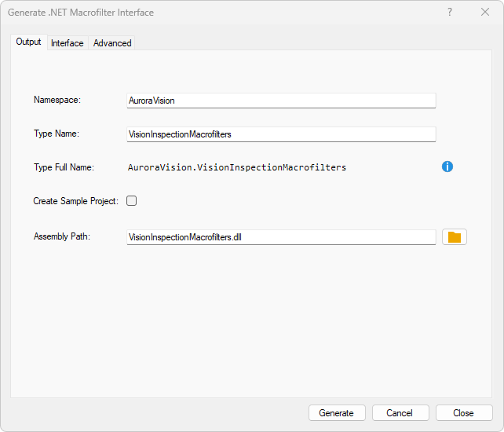The width and height of the screenshot is (504, 432).
Task: Click the Type Name label
Action: coord(57,134)
